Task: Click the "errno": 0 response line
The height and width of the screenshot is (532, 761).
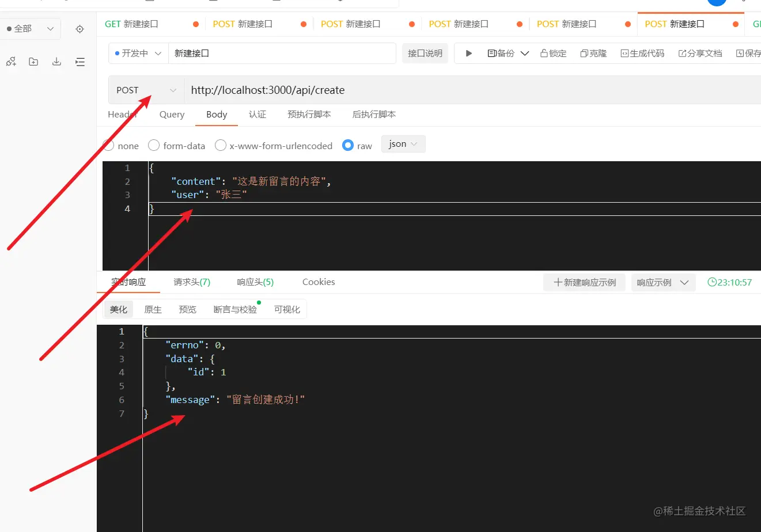Action: [195, 345]
